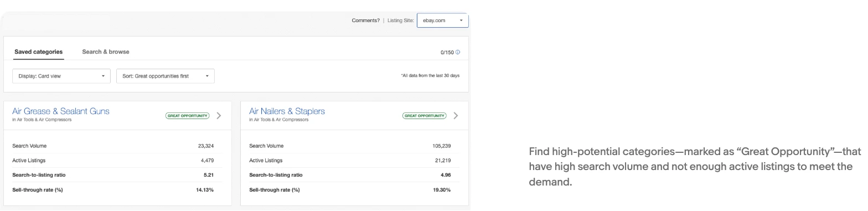
Task: Select the sell-through rate 14.13%
Action: (x=205, y=189)
